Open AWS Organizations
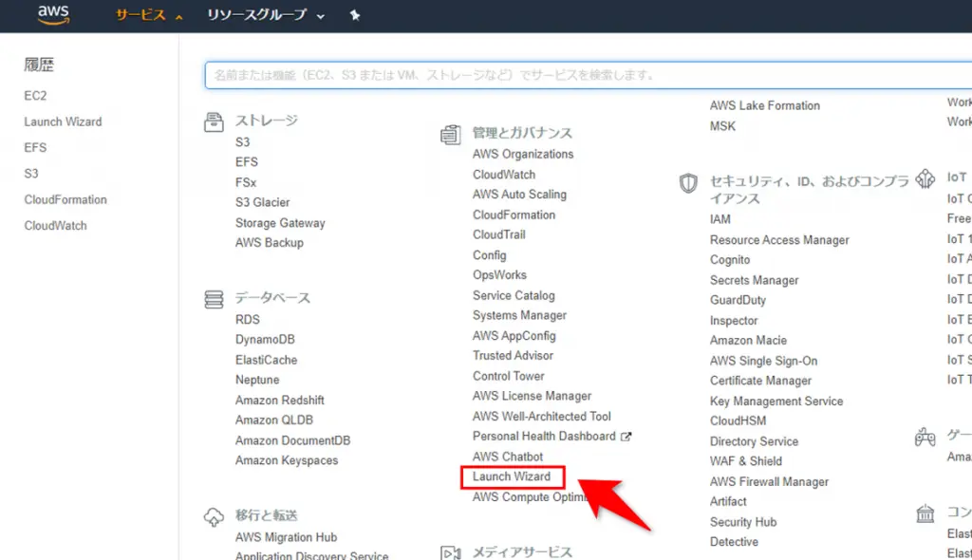972x560 pixels. point(523,154)
